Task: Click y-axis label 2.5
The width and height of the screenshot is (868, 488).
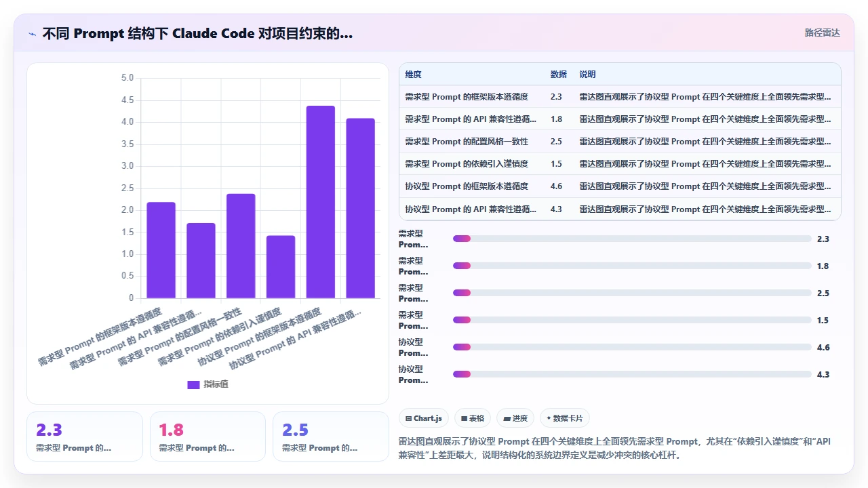Action: click(127, 188)
